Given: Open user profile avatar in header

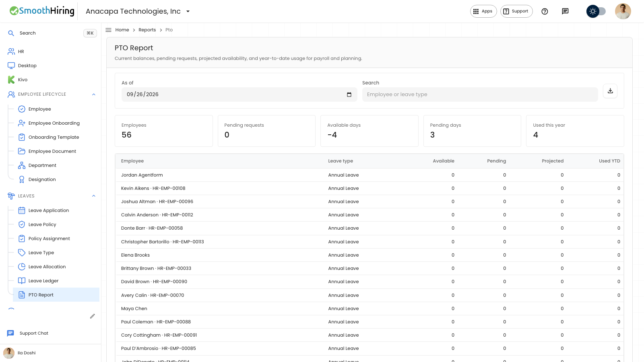Looking at the screenshot, I should [623, 11].
